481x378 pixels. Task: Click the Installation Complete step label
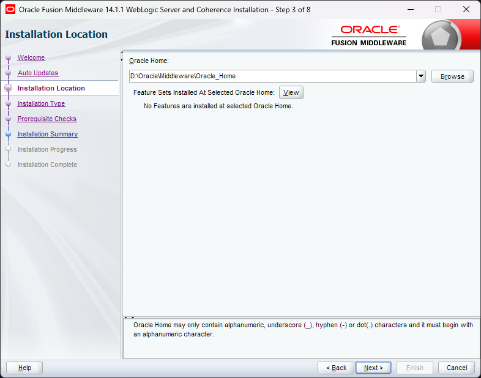point(47,165)
